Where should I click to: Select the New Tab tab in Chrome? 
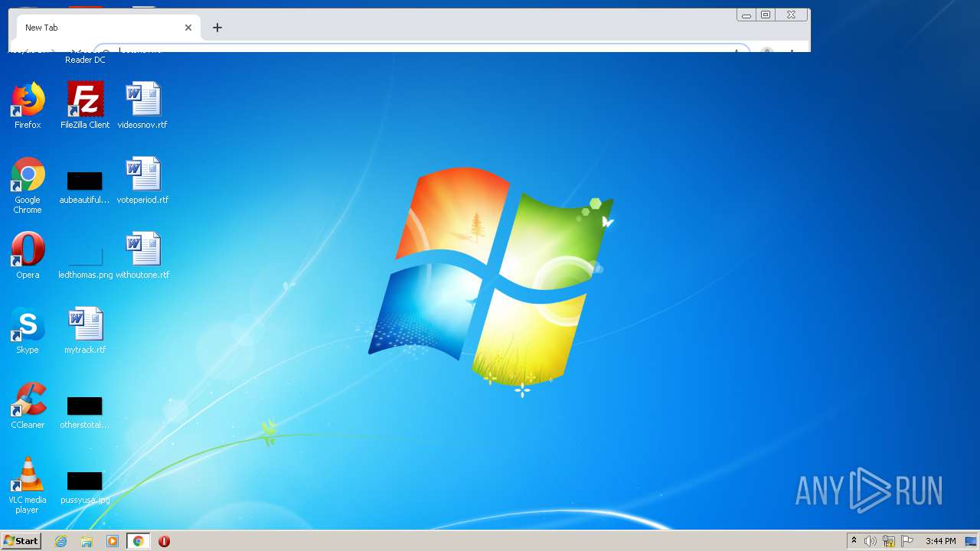pyautogui.click(x=107, y=28)
